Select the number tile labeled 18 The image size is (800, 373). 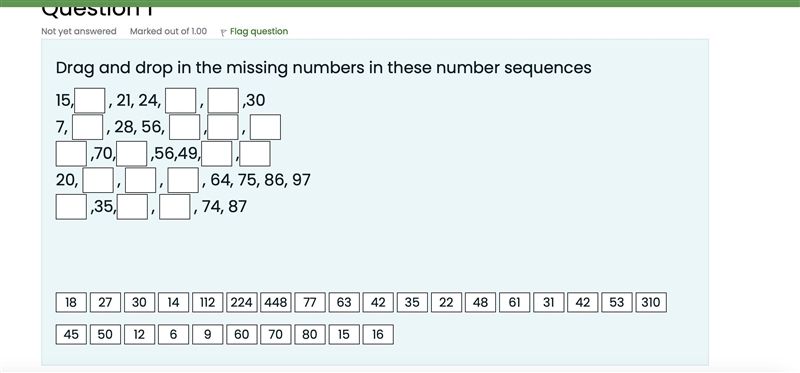point(71,303)
